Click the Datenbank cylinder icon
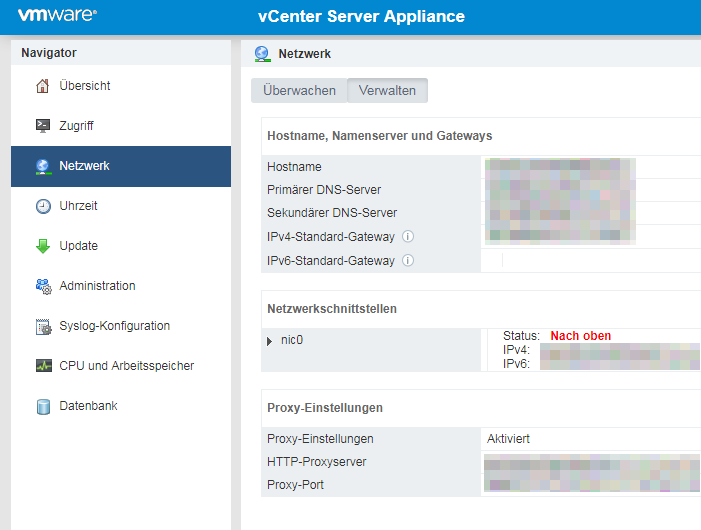The width and height of the screenshot is (701, 530). 43,406
